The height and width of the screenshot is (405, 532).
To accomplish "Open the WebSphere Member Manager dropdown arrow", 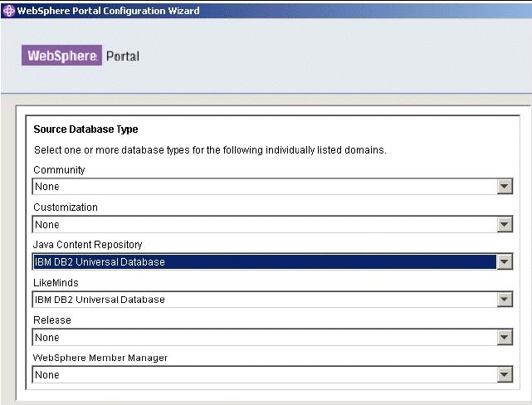I will point(505,374).
